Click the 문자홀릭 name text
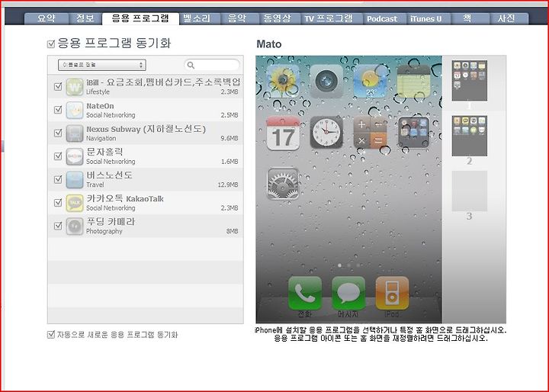The image size is (549, 392). (x=104, y=152)
